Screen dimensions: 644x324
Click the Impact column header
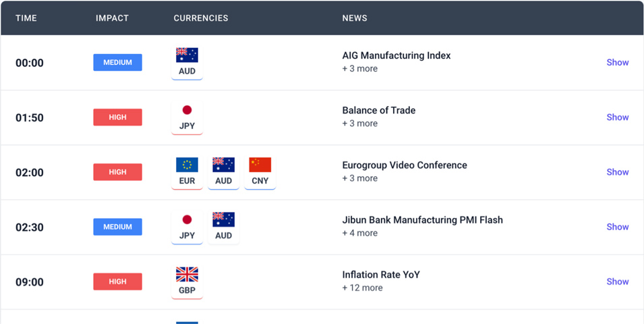[x=112, y=18]
